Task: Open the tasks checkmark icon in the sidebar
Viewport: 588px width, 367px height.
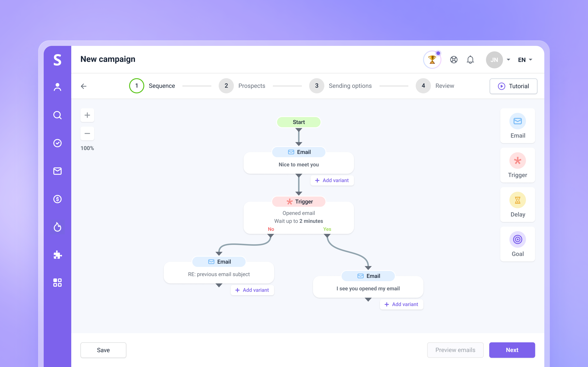Action: (x=57, y=143)
